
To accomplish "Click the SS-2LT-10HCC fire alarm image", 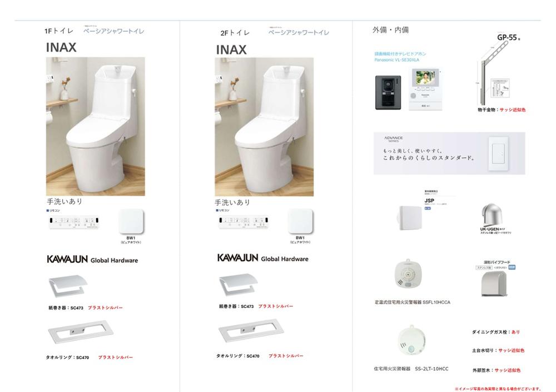I will [x=411, y=340].
